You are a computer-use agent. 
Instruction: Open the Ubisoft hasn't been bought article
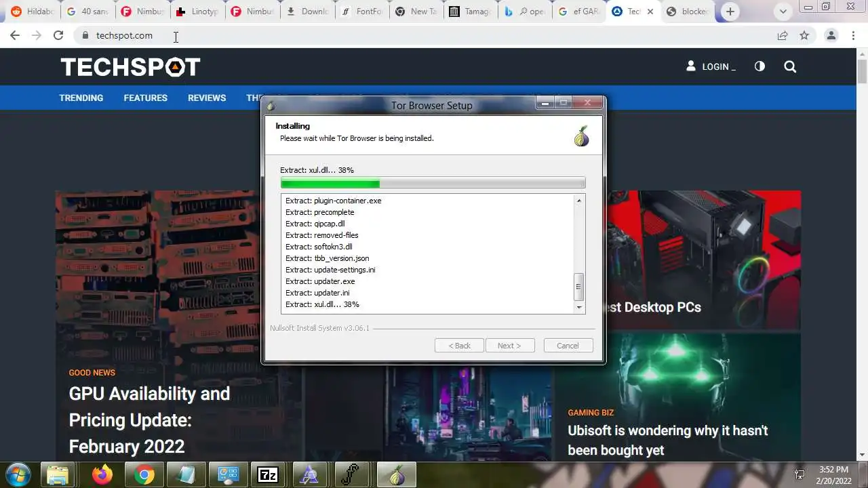pyautogui.click(x=667, y=440)
